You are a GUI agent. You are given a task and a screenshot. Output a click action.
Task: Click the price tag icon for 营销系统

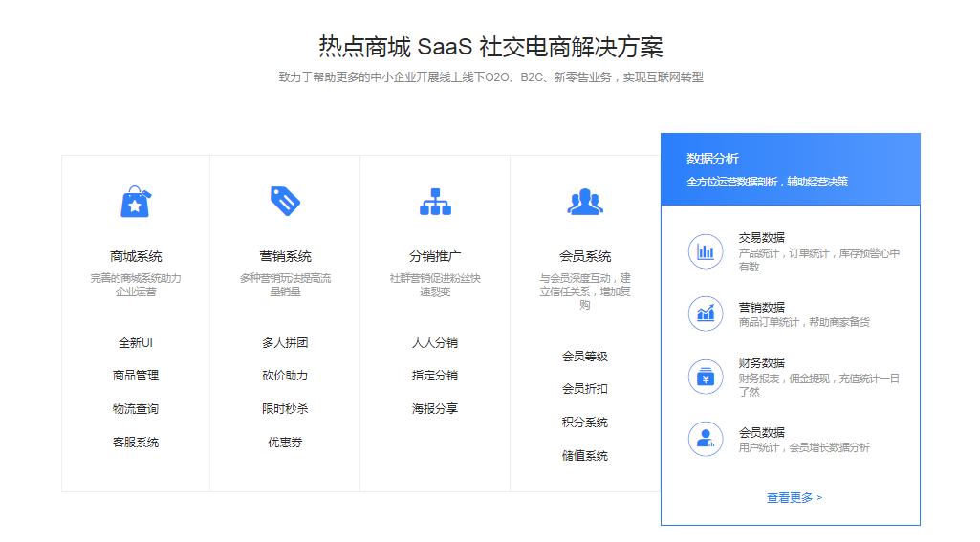coord(285,202)
